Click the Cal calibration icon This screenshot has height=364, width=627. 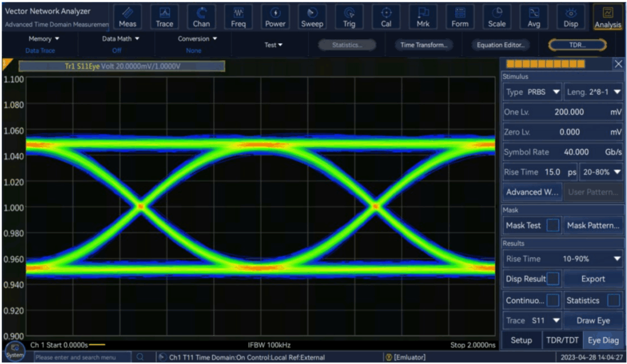386,17
